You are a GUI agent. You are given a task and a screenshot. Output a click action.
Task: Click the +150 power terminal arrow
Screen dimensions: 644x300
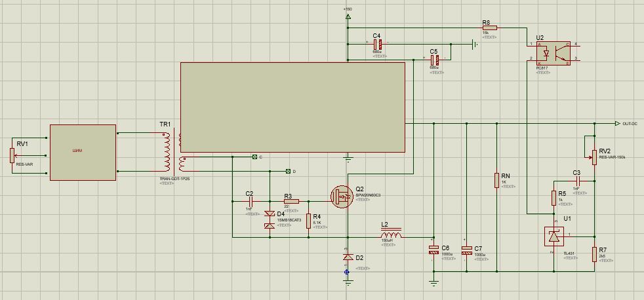coord(348,17)
